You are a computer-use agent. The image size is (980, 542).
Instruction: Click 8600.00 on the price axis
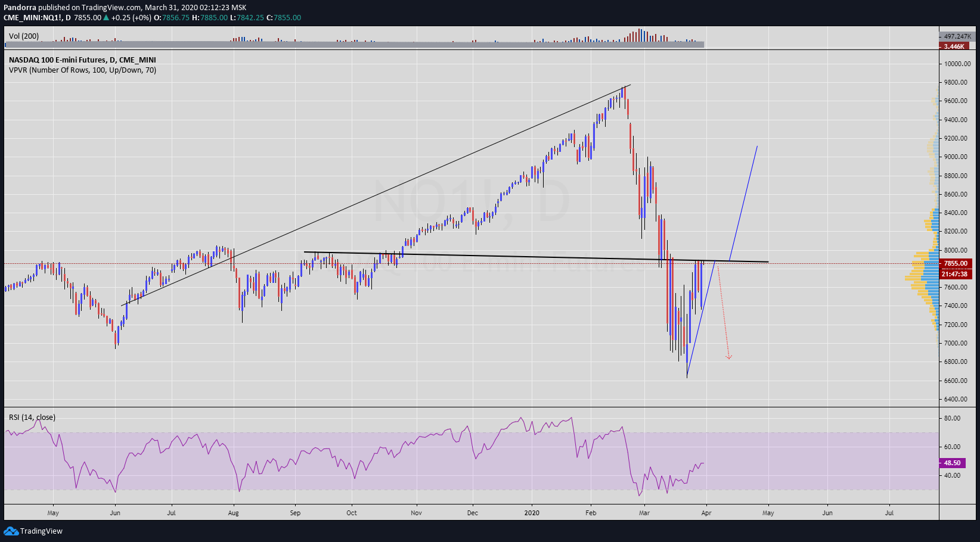956,194
